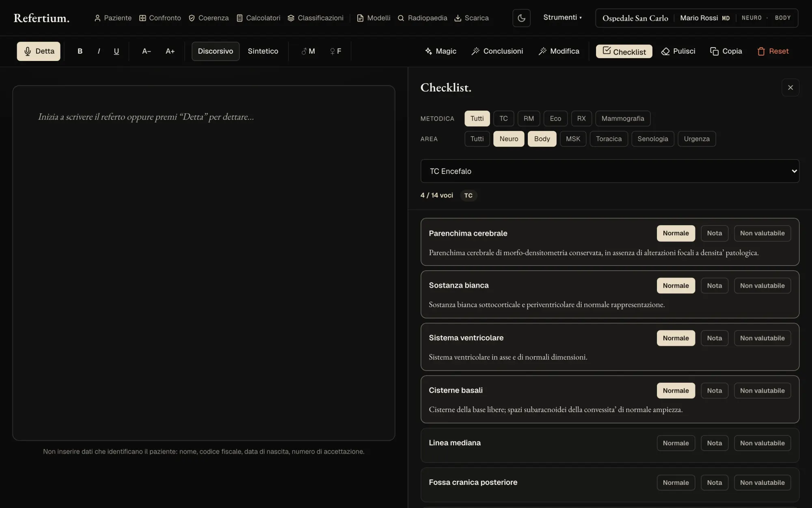This screenshot has width=812, height=508.
Task: Select Sintetico report style
Action: [263, 51]
